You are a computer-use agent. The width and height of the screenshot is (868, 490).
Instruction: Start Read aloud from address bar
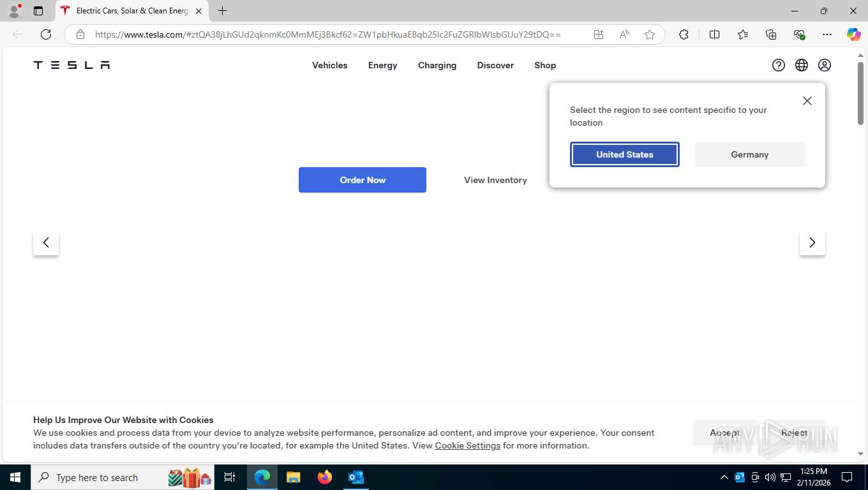click(624, 34)
